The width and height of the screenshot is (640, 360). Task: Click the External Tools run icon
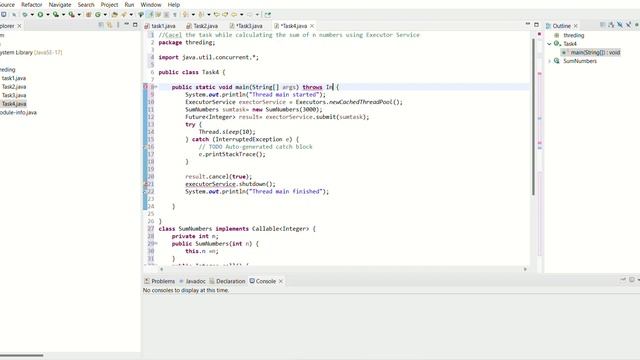[71, 14]
